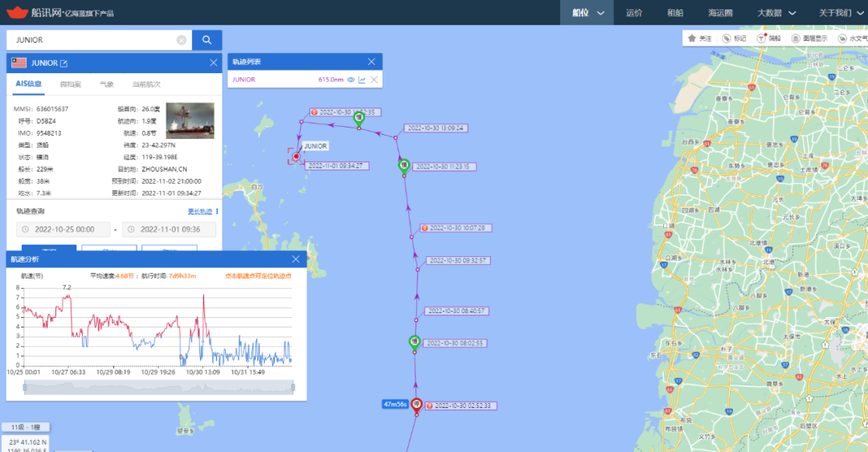This screenshot has height=452, width=868.
Task: Open the speed chart icon in track list
Action: 362,79
